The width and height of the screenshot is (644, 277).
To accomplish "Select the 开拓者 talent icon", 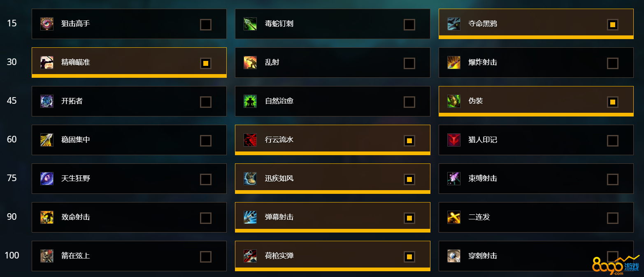I will click(x=47, y=101).
